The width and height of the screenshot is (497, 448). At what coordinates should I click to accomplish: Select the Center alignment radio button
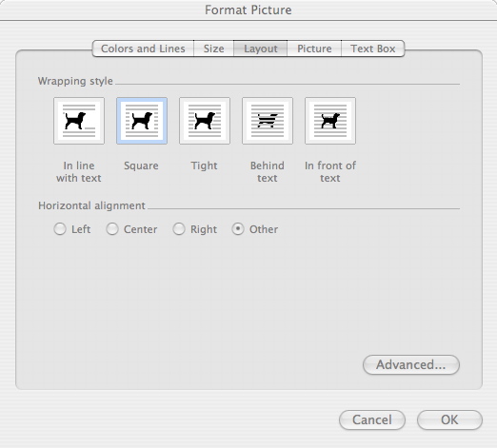pos(112,229)
